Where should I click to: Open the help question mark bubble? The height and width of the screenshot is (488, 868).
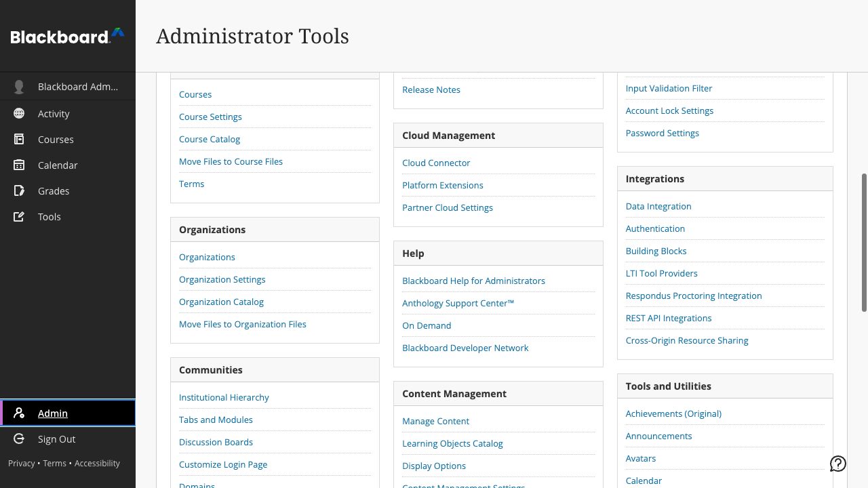point(838,464)
